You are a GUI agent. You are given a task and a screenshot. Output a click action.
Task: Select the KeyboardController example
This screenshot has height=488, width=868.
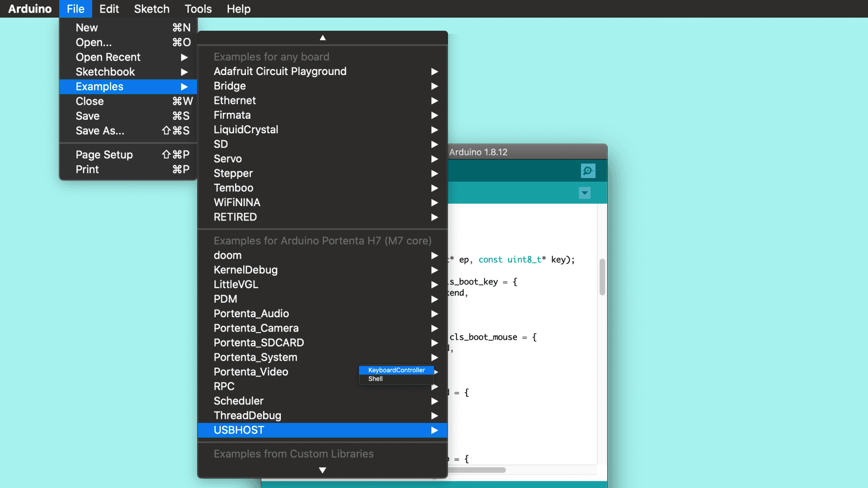click(x=396, y=370)
